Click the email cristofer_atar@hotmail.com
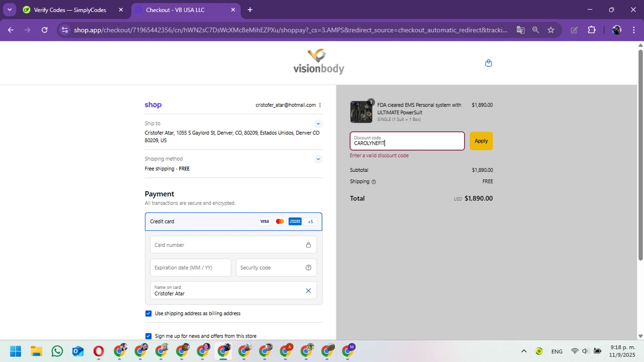The height and width of the screenshot is (362, 644). [286, 105]
